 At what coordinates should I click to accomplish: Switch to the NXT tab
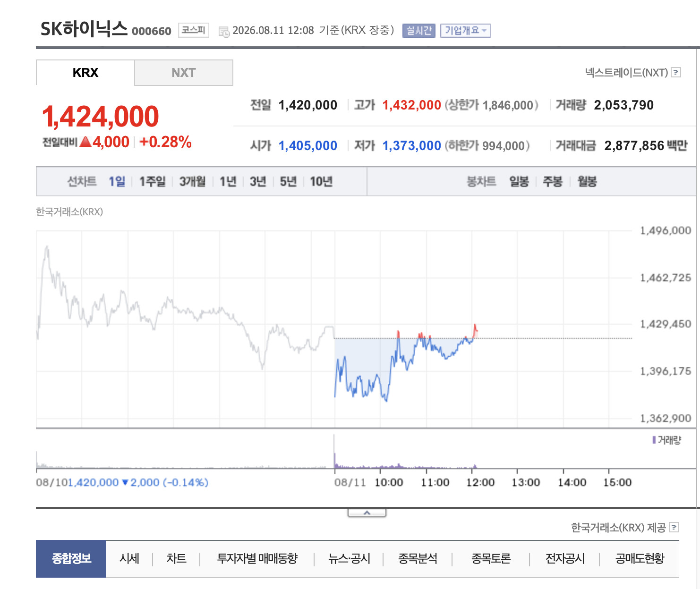(x=184, y=73)
